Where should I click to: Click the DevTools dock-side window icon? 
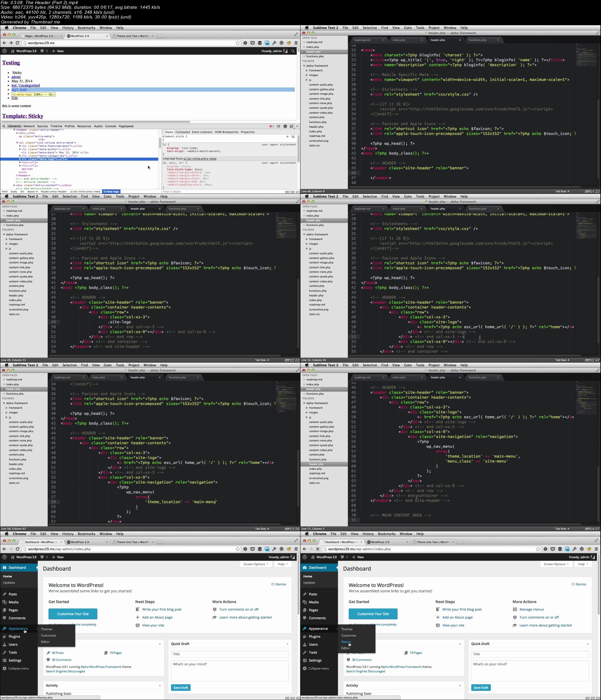tap(291, 126)
